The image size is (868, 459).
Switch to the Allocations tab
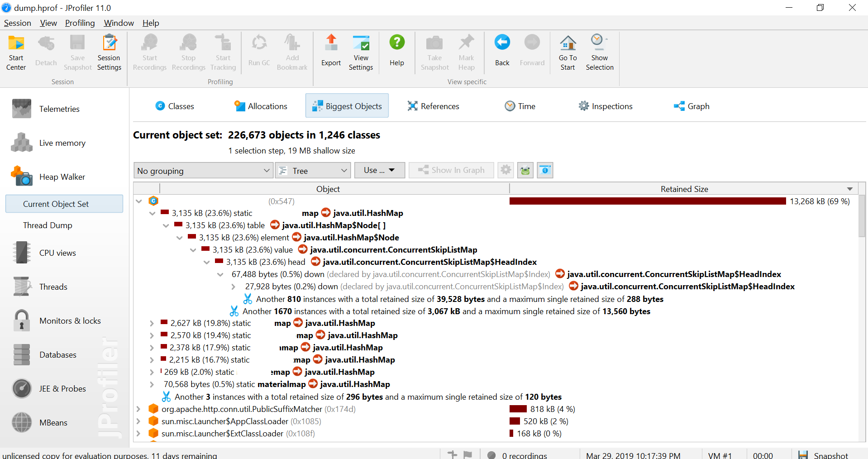tap(261, 106)
